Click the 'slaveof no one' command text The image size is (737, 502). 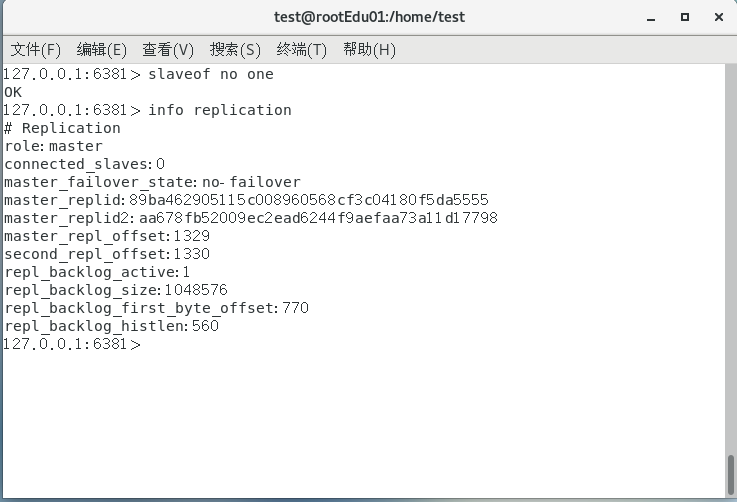[x=210, y=74]
